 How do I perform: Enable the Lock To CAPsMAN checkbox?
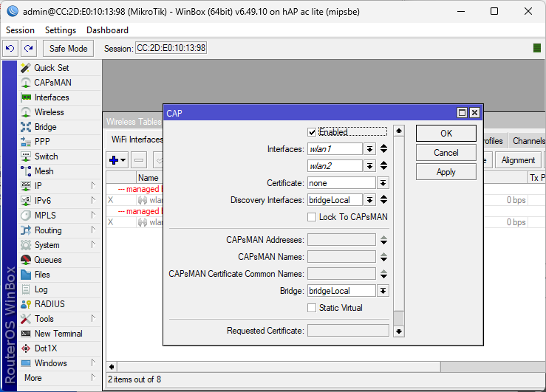click(312, 217)
